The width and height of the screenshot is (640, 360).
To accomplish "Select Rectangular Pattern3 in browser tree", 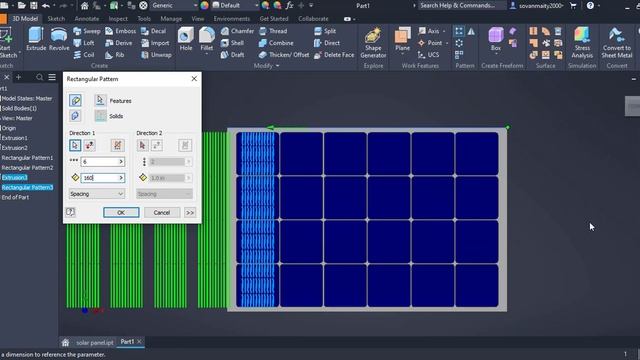I will pyautogui.click(x=27, y=187).
